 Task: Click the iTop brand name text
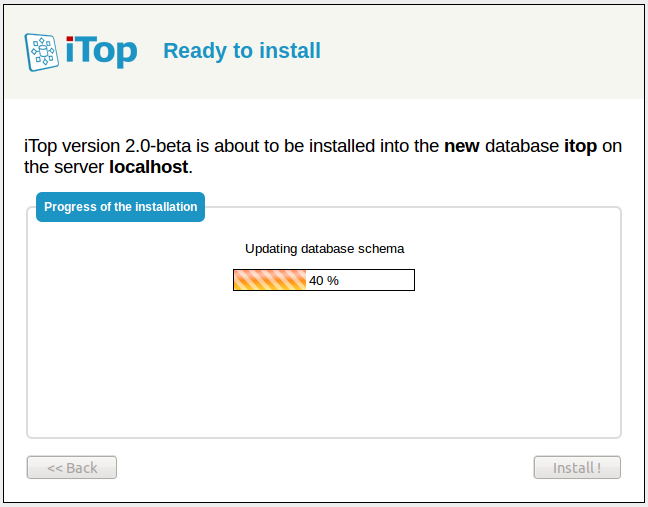click(x=102, y=51)
